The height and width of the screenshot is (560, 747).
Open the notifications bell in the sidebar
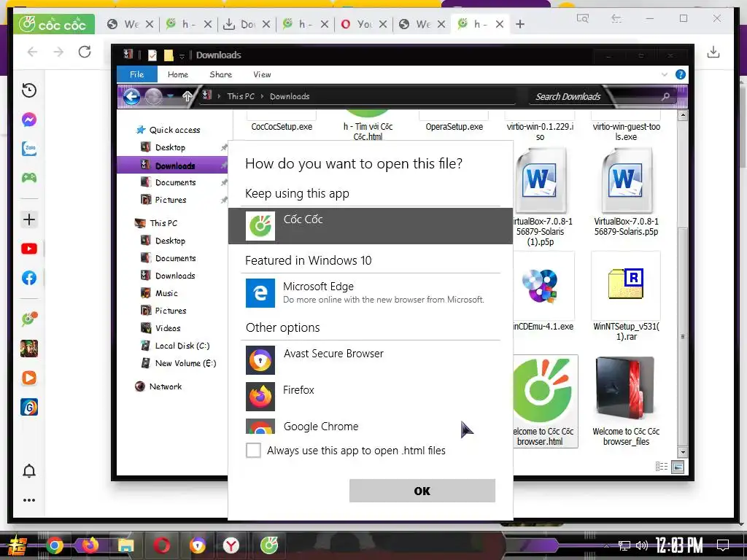coord(29,471)
